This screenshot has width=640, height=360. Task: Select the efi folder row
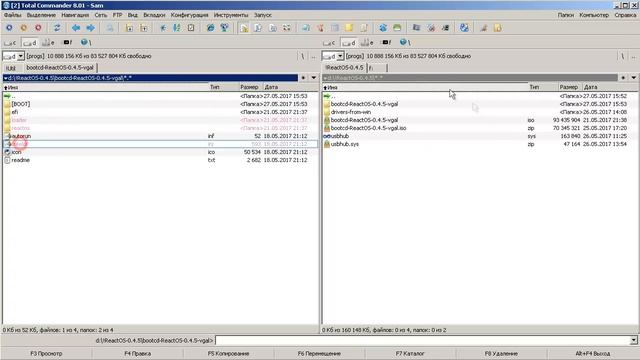[160, 112]
